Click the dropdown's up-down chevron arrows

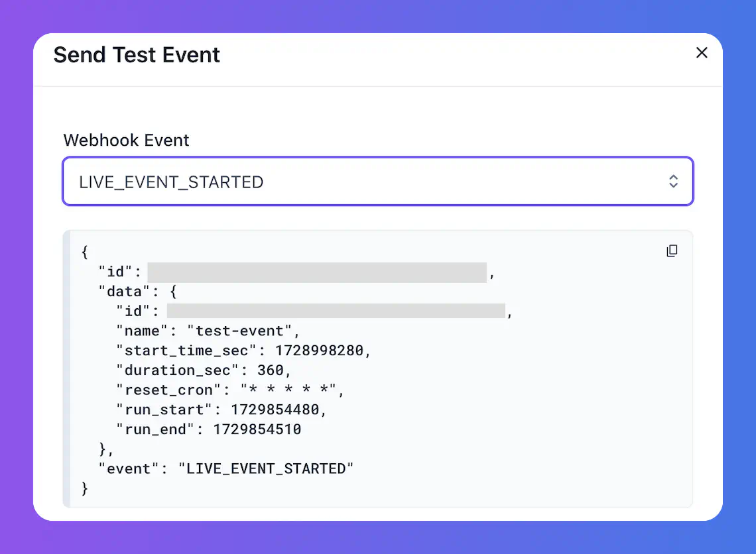(x=673, y=182)
